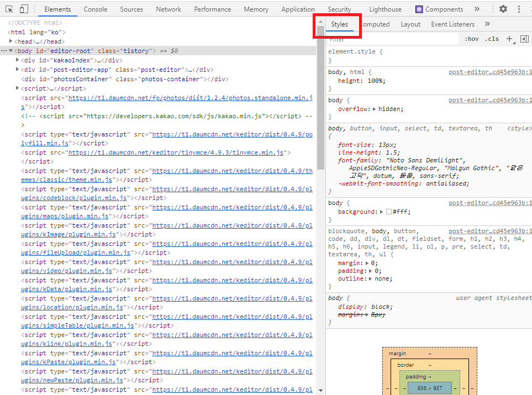Expand the kakaoIndex div node

click(x=17, y=60)
